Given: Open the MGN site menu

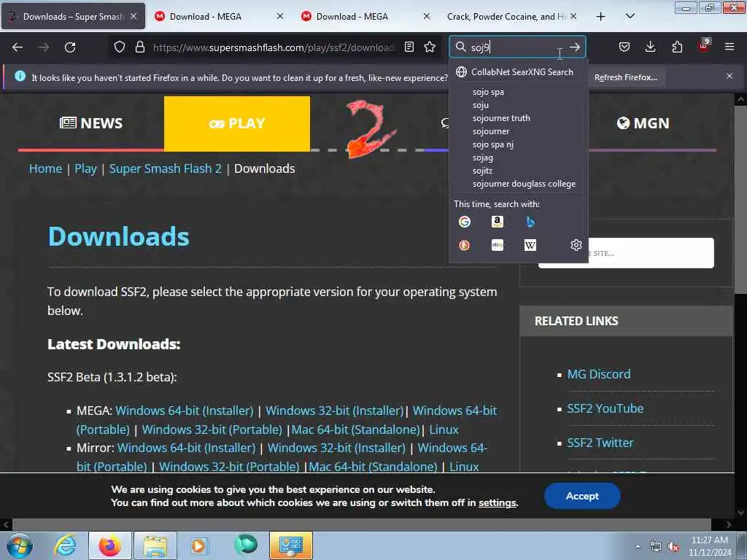Looking at the screenshot, I should click(x=643, y=123).
